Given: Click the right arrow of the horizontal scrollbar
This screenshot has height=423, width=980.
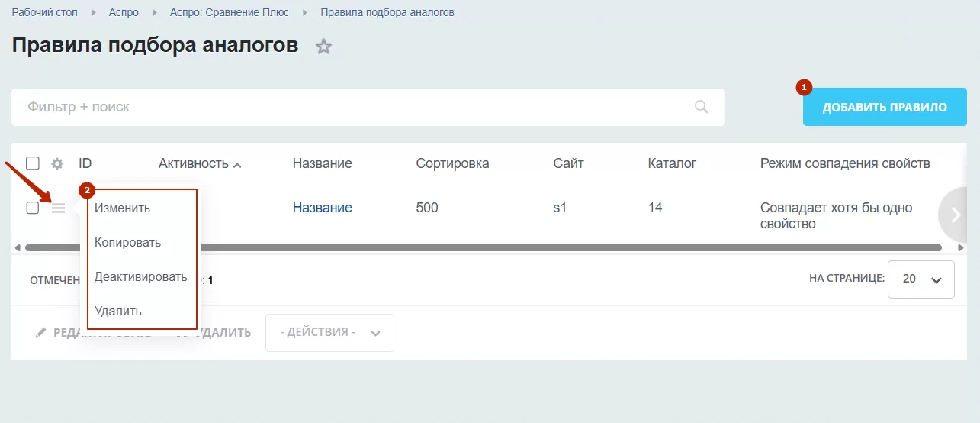Looking at the screenshot, I should [x=961, y=247].
